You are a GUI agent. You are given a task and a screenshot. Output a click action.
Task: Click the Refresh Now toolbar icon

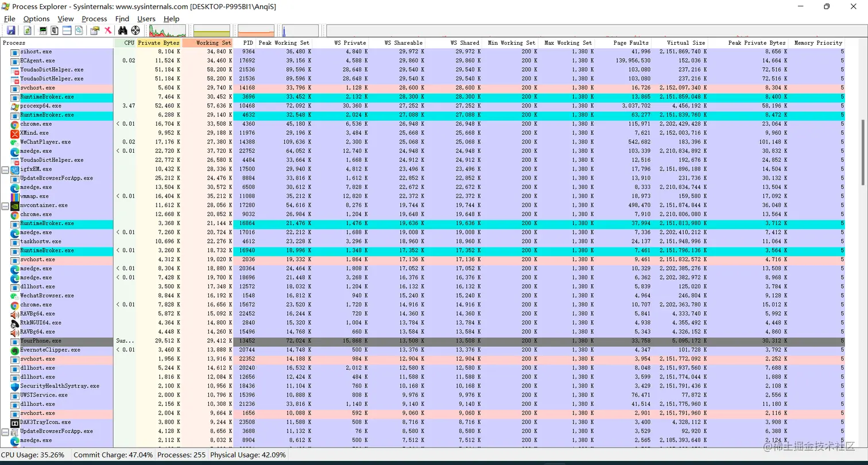point(28,30)
